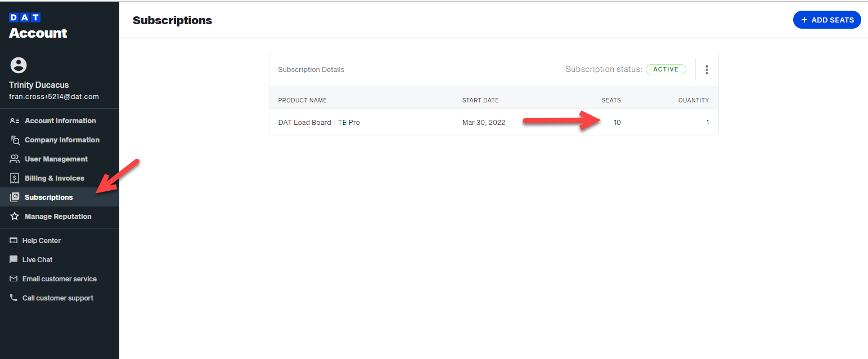Click the envelope icon for email customer service
The width and height of the screenshot is (868, 359).
pos(14,279)
